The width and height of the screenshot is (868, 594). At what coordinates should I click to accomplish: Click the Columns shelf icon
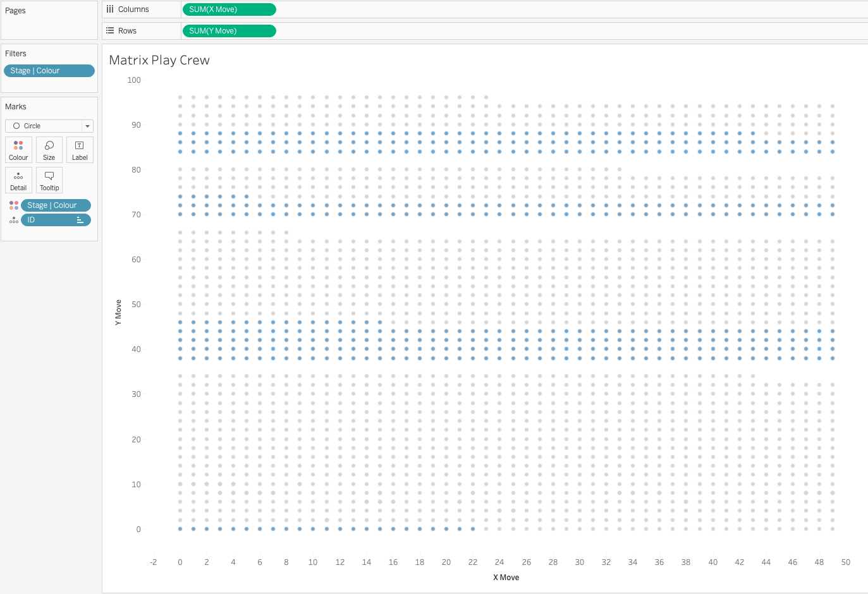[110, 9]
